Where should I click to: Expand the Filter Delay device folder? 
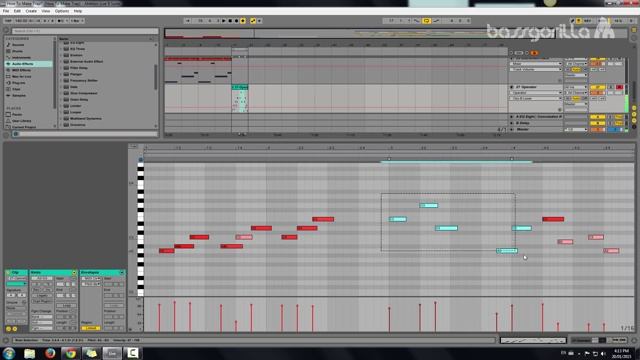[61, 68]
